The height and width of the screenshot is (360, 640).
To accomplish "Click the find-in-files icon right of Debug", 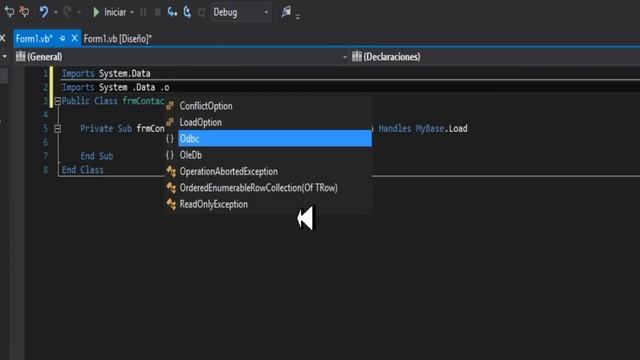I will (x=286, y=12).
